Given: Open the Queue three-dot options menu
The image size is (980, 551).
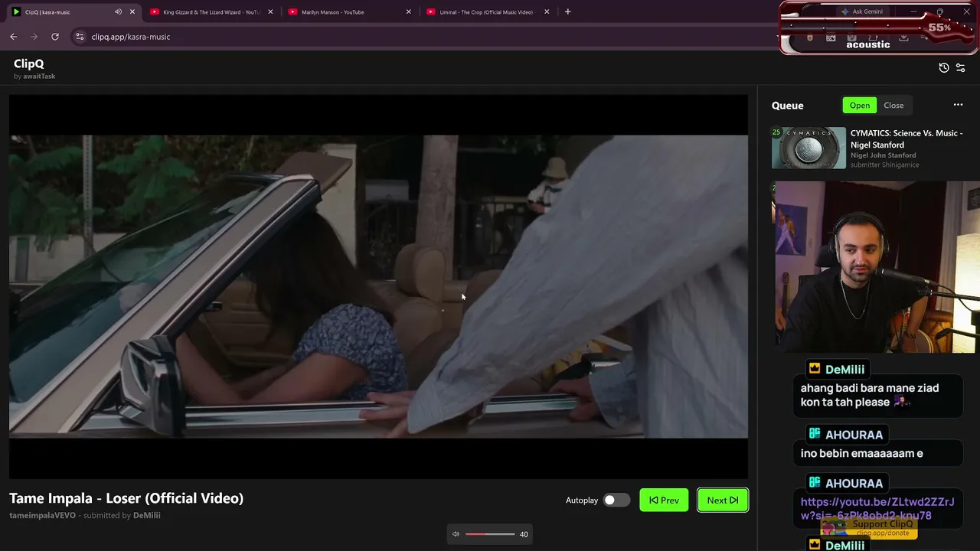Looking at the screenshot, I should click(958, 105).
